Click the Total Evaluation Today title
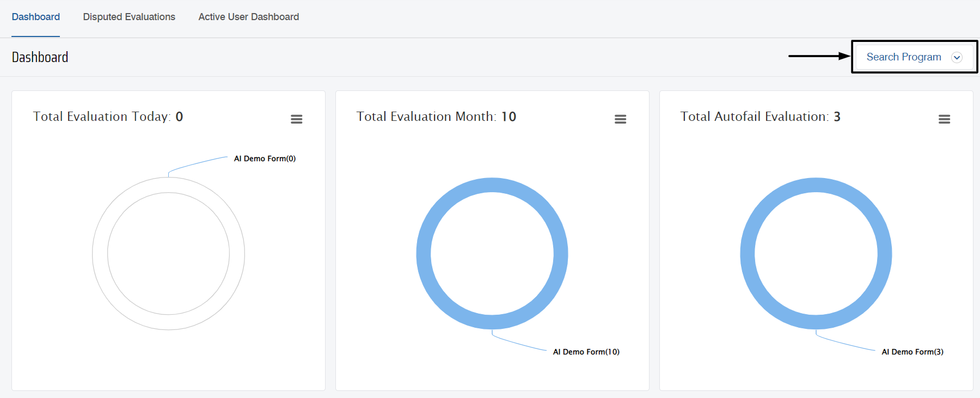The height and width of the screenshot is (398, 980). [108, 117]
